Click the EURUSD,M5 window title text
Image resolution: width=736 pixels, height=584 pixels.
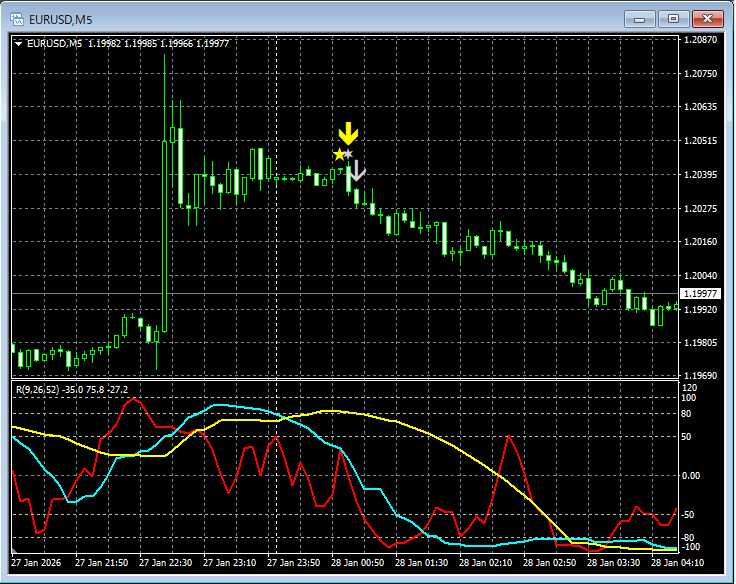click(x=58, y=18)
